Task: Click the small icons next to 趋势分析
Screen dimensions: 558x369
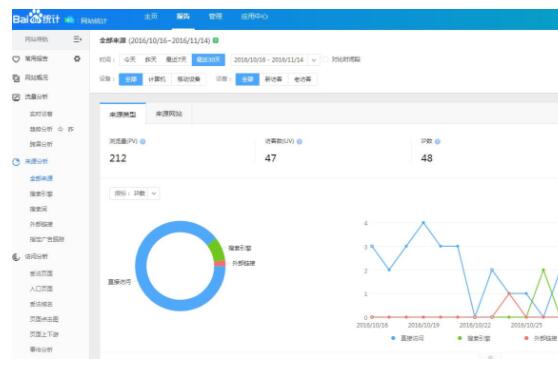Action: [65, 129]
